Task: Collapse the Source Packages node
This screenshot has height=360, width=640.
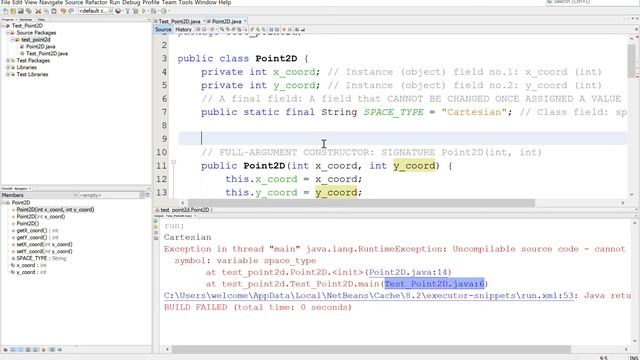Action: point(8,33)
